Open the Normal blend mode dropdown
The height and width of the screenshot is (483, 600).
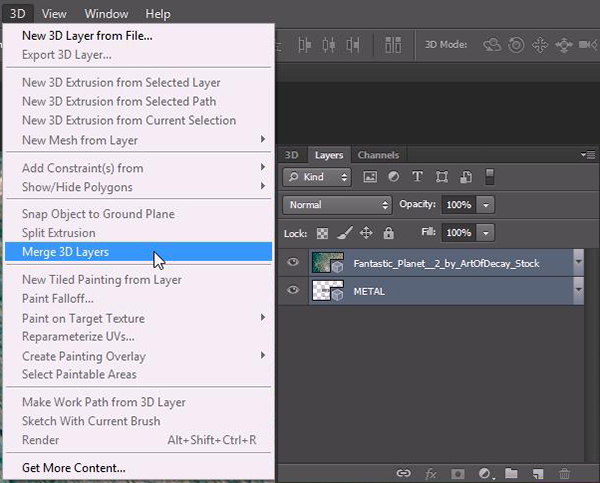point(337,205)
